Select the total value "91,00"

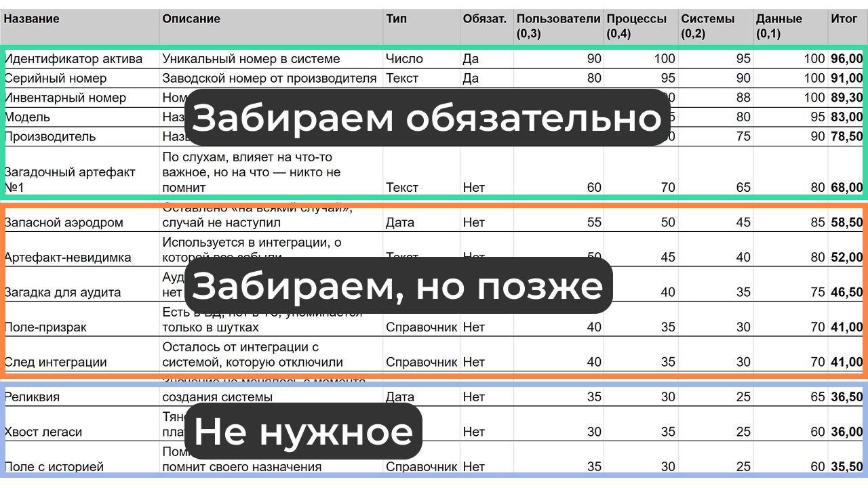point(847,78)
